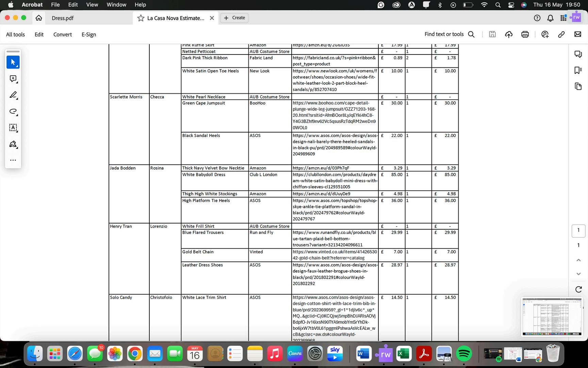Open Wi-Fi status in menu bar
Screen dimensions: 588x368
point(484,5)
